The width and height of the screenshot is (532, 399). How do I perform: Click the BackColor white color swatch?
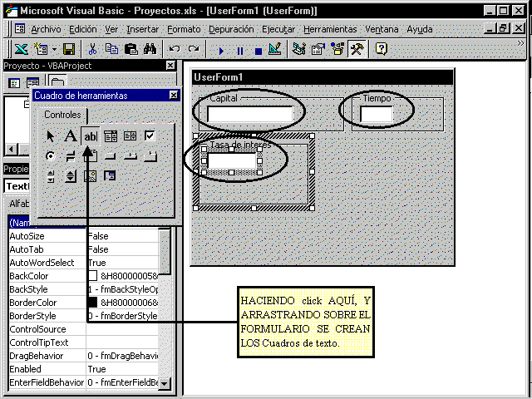(92, 276)
